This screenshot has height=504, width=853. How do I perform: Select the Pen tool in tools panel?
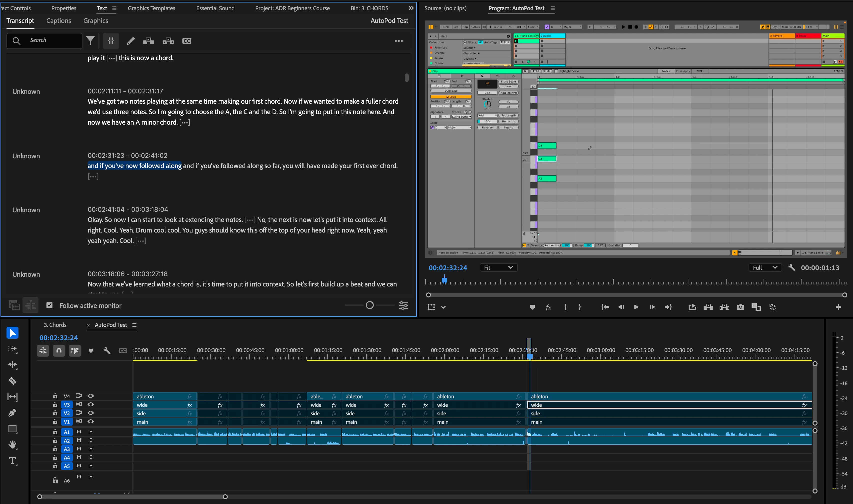(x=12, y=413)
